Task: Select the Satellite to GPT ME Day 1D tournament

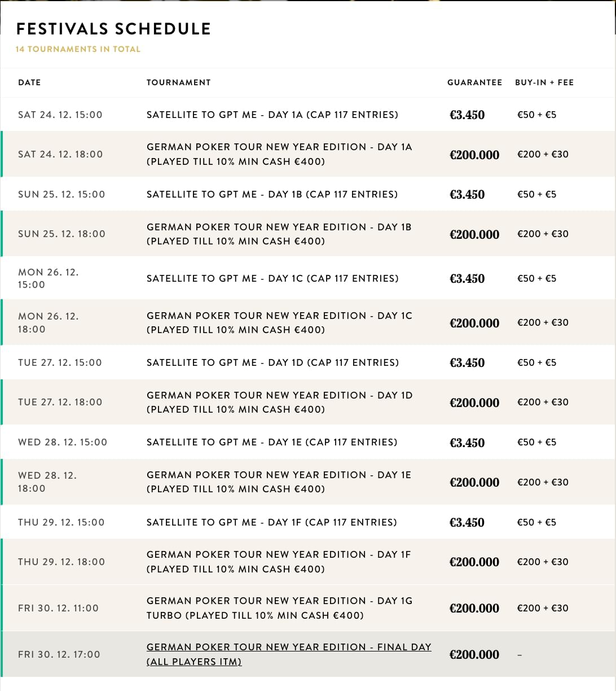Action: [272, 362]
